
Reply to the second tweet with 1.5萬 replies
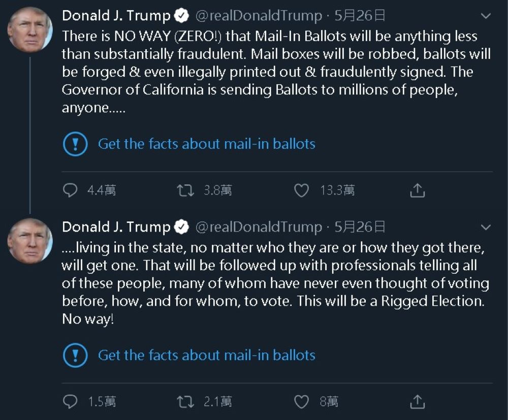click(x=70, y=402)
